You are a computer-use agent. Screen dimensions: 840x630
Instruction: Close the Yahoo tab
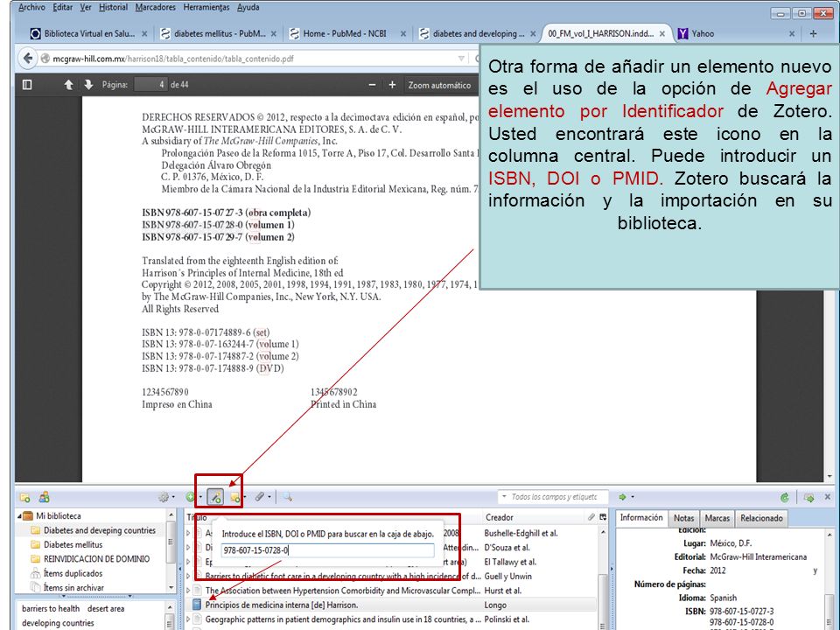[x=792, y=34]
